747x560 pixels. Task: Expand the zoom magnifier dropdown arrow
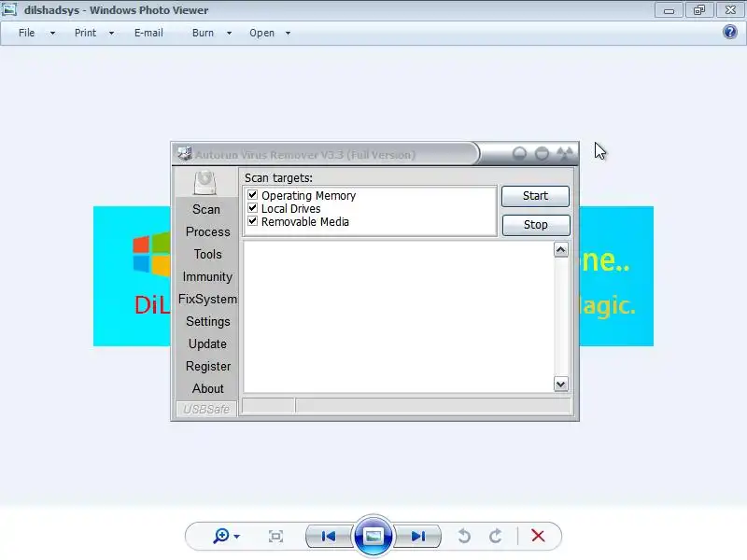pyautogui.click(x=237, y=537)
